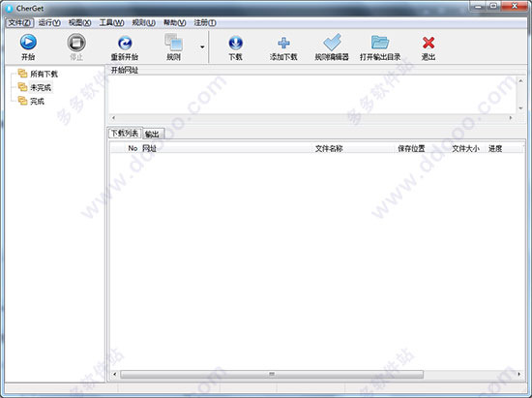The height and width of the screenshot is (398, 532).
Task: Click the 停止 stop toolbar icon
Action: (x=76, y=43)
